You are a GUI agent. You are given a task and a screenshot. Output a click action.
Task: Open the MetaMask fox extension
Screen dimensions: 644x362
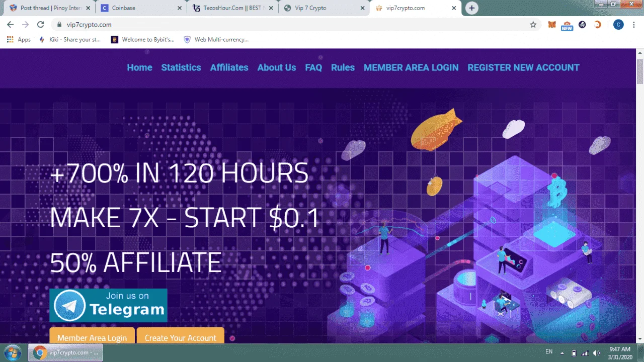coord(552,25)
